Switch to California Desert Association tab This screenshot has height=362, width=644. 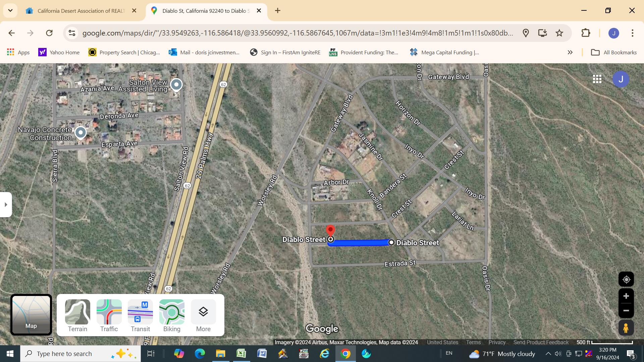[x=80, y=11]
